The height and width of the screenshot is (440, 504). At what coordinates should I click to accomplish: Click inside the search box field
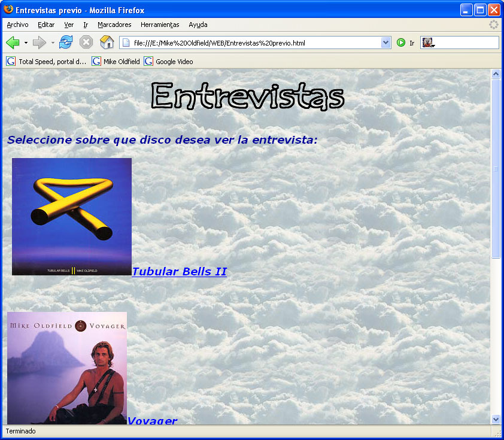(467, 43)
